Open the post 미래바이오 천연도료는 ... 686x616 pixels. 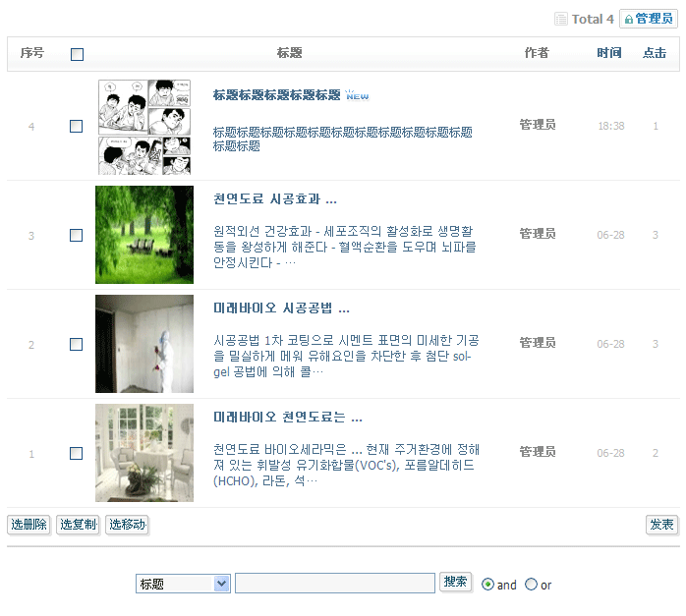coord(287,418)
